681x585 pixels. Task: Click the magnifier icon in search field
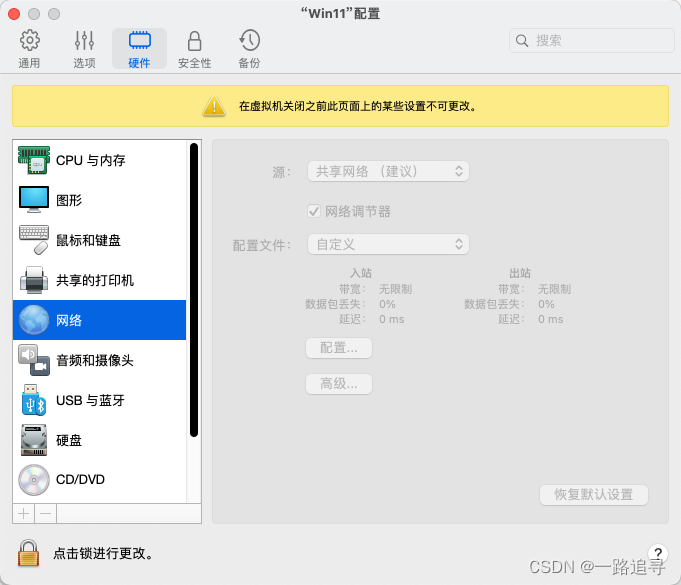522,41
